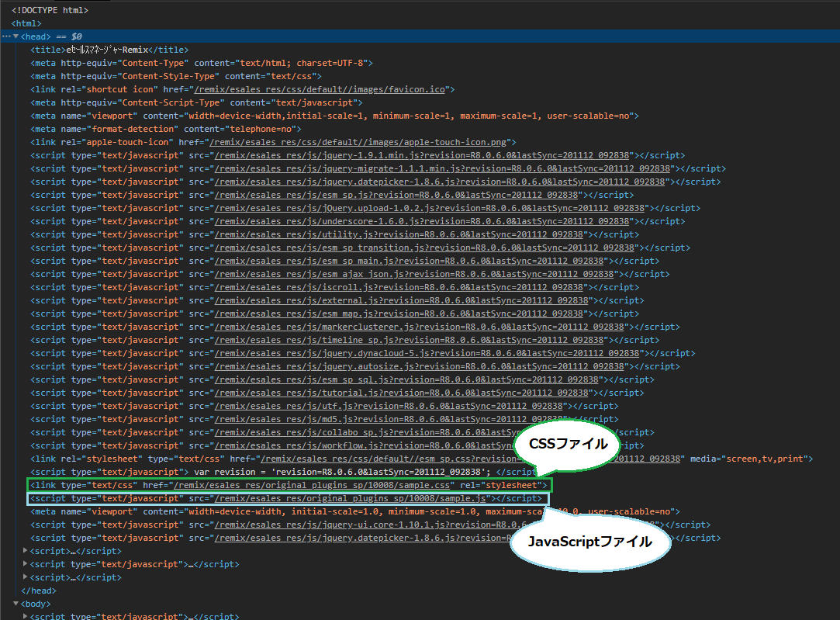Click the three-dots icon beside head row
The height and width of the screenshot is (620, 840).
click(6, 36)
